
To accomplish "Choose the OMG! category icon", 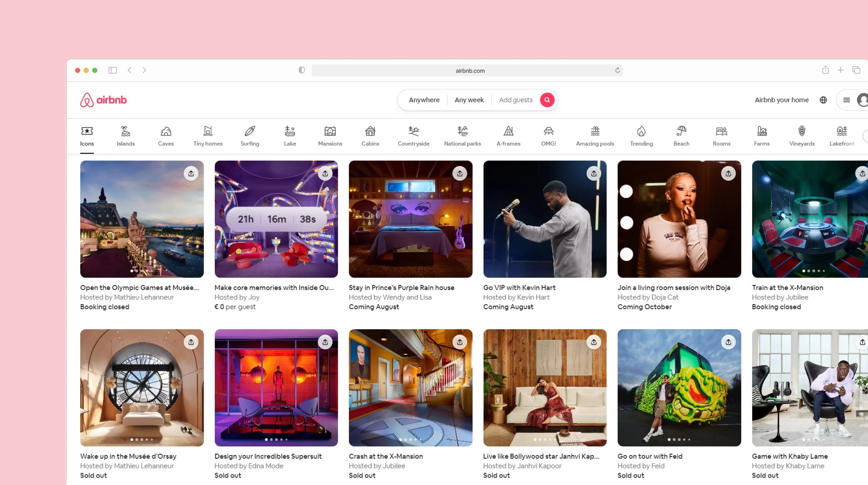I will (548, 131).
